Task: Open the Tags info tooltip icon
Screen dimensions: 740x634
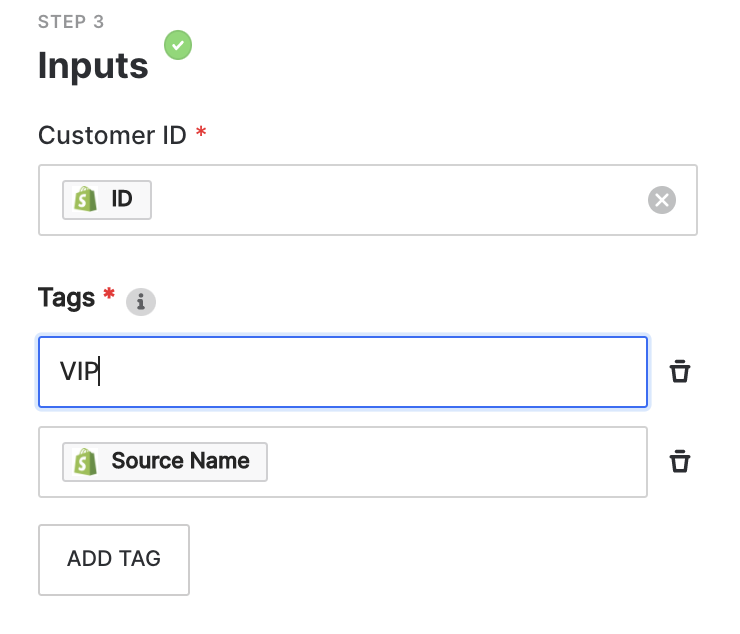Action: 141,301
